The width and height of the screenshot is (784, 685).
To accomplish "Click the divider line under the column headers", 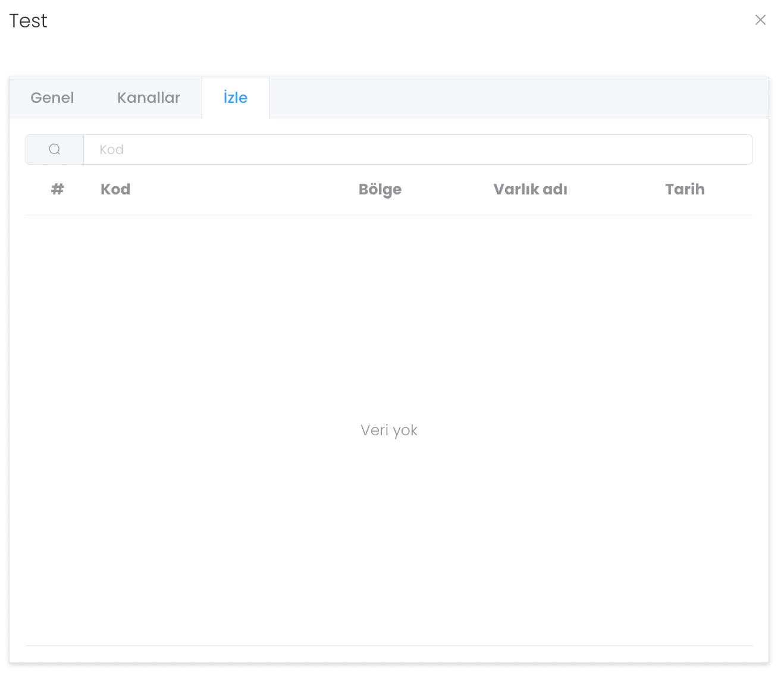I will [389, 215].
